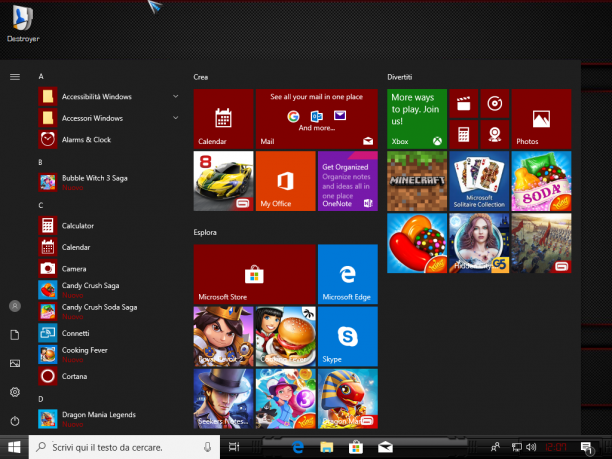The width and height of the screenshot is (612, 459).
Task: Open Pictures from Start sidebar
Action: pos(15,363)
